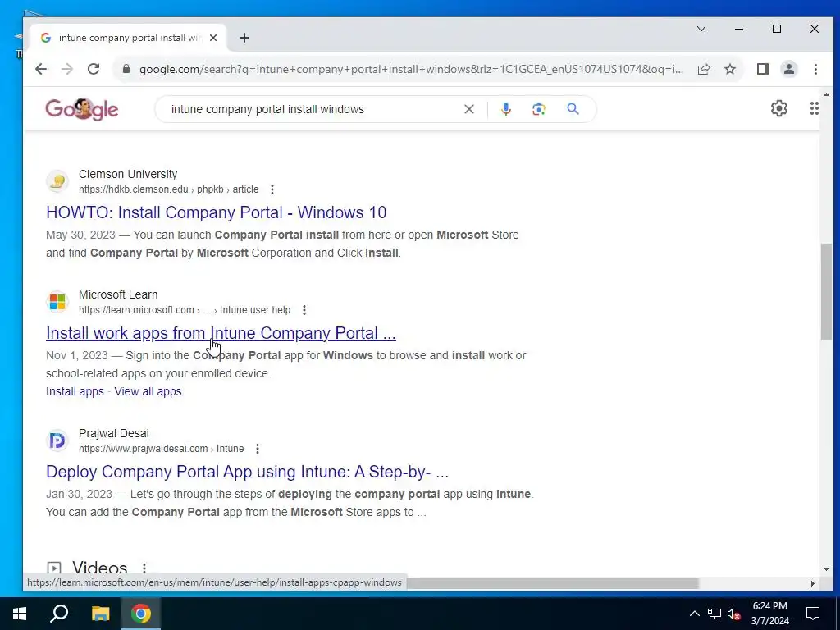Open Chrome's side panel
Image resolution: width=840 pixels, height=630 pixels.
pos(763,69)
